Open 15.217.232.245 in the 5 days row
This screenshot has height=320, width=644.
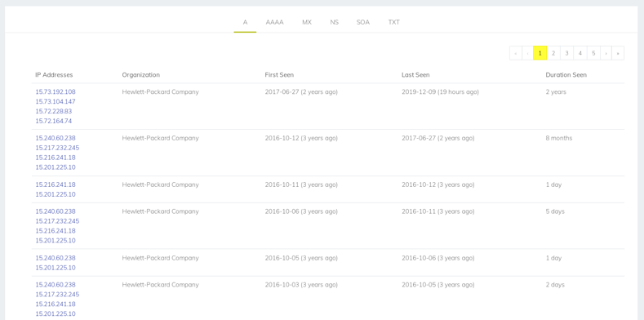[57, 221]
